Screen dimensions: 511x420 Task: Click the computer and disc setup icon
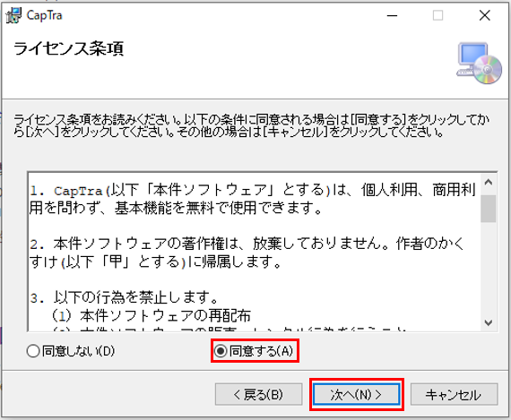pos(479,63)
